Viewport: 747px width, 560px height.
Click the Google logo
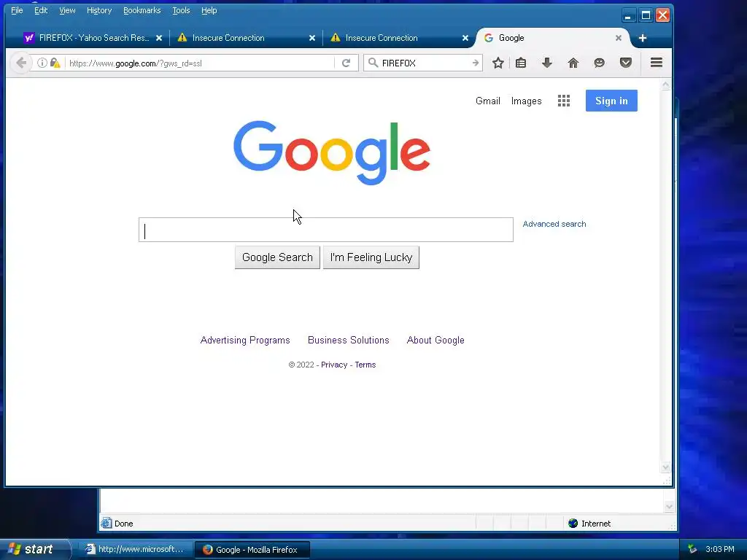(332, 152)
